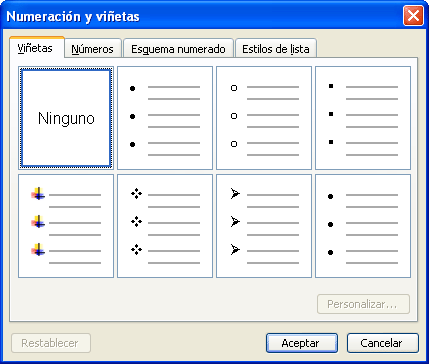429x364 pixels.
Task: Choose the four-diamond bullet style
Action: pos(165,226)
